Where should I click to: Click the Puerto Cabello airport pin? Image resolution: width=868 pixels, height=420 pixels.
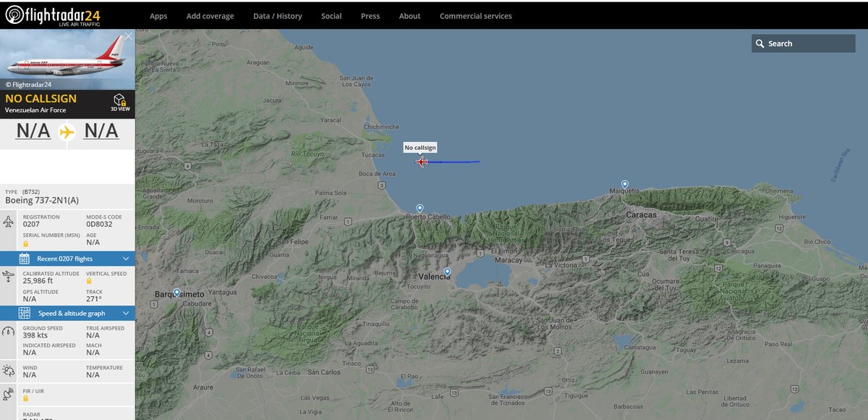point(420,208)
